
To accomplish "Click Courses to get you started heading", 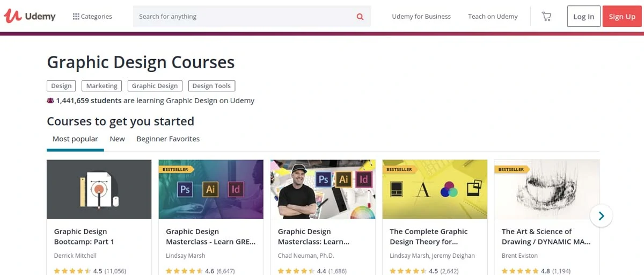I will pyautogui.click(x=121, y=121).
